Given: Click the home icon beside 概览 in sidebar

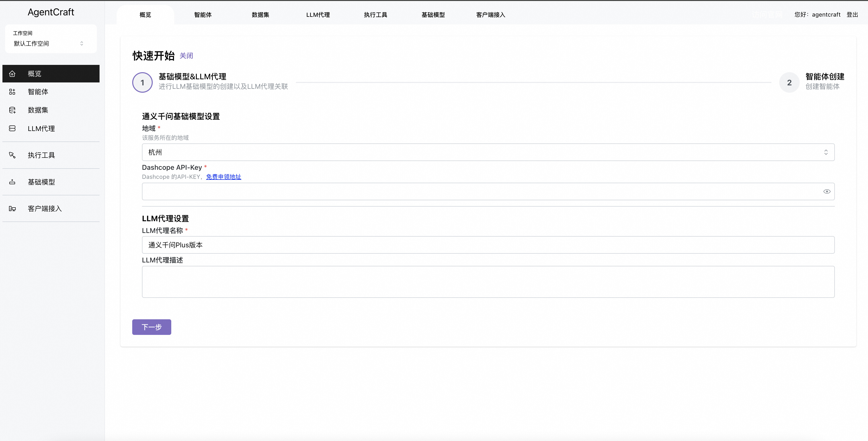Looking at the screenshot, I should [x=12, y=74].
